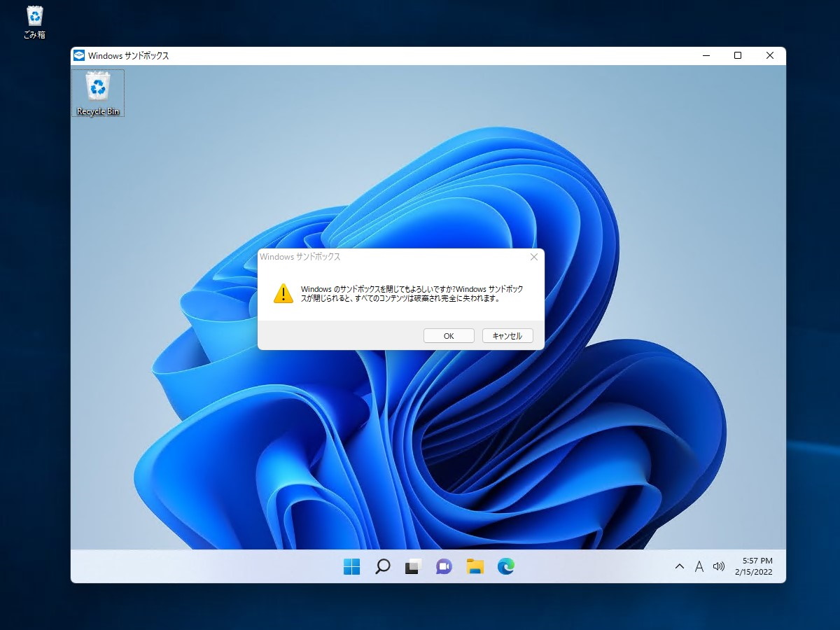
Task: Click the キャンセル button
Action: click(x=507, y=335)
